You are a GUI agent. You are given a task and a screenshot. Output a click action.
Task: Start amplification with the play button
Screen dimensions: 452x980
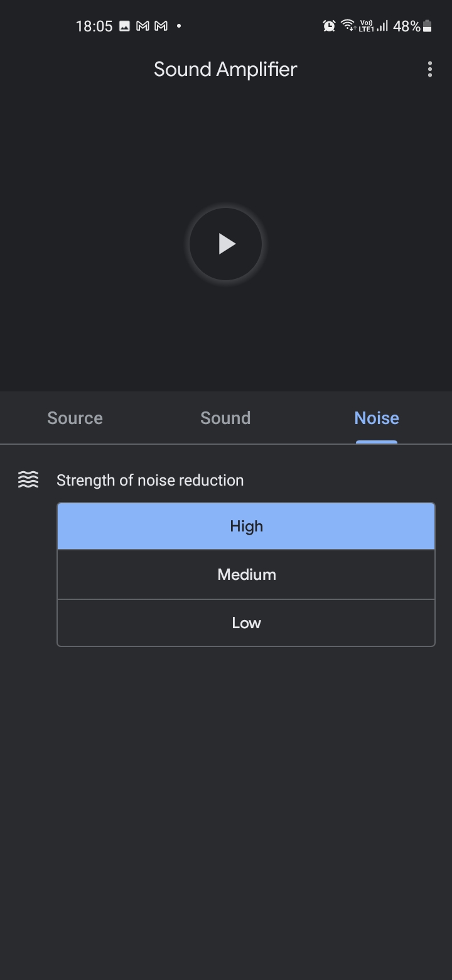pos(226,244)
